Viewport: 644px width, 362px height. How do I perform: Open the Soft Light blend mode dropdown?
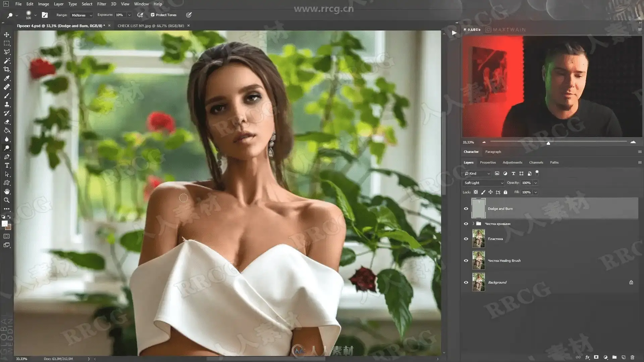pyautogui.click(x=483, y=183)
